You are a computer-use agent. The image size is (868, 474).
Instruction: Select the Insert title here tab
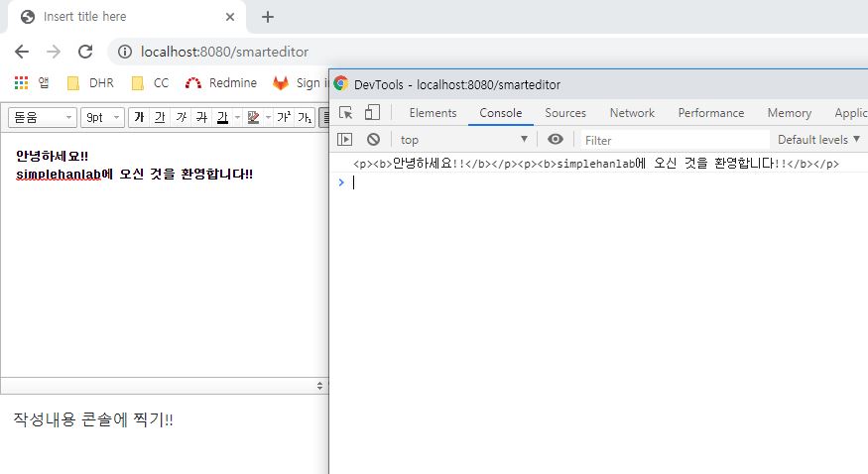(x=127, y=17)
